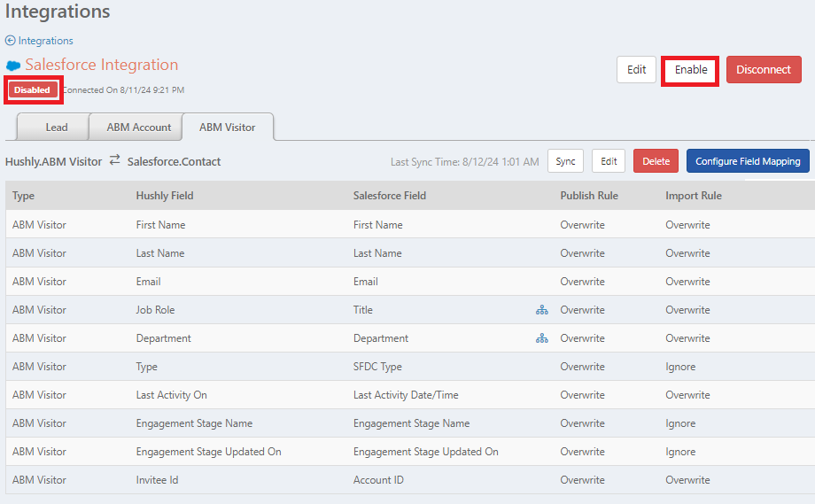Go back via the Integrations link

pyautogui.click(x=46, y=41)
